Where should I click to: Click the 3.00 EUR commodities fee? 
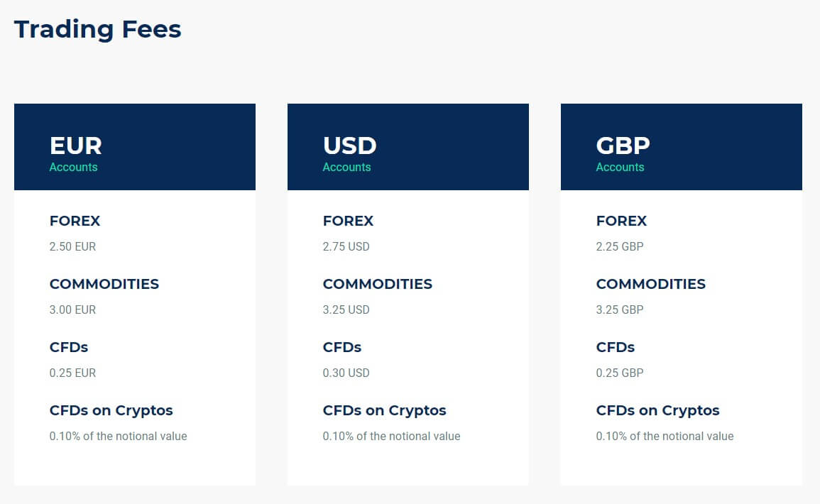tap(72, 309)
